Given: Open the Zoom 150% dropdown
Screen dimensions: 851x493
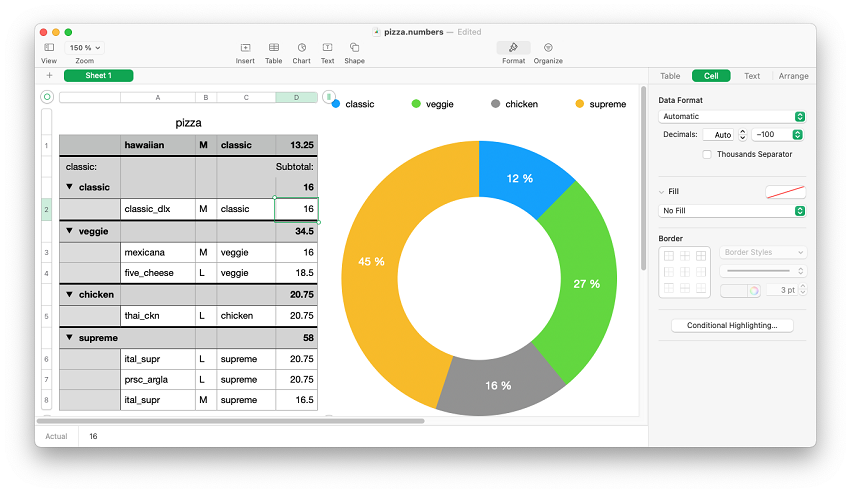Looking at the screenshot, I should coord(84,47).
